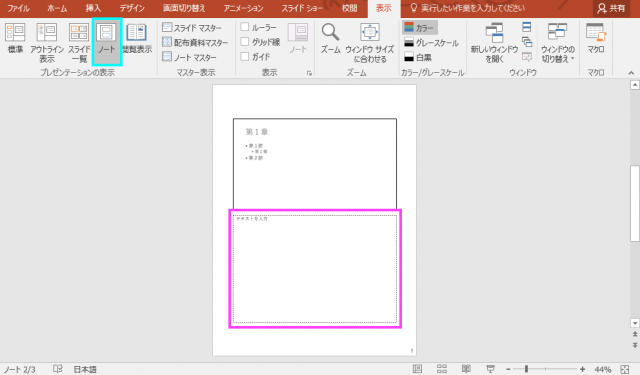
Task: Fit slide to window (ウィンドウサイズに合わせる)
Action: click(x=370, y=43)
